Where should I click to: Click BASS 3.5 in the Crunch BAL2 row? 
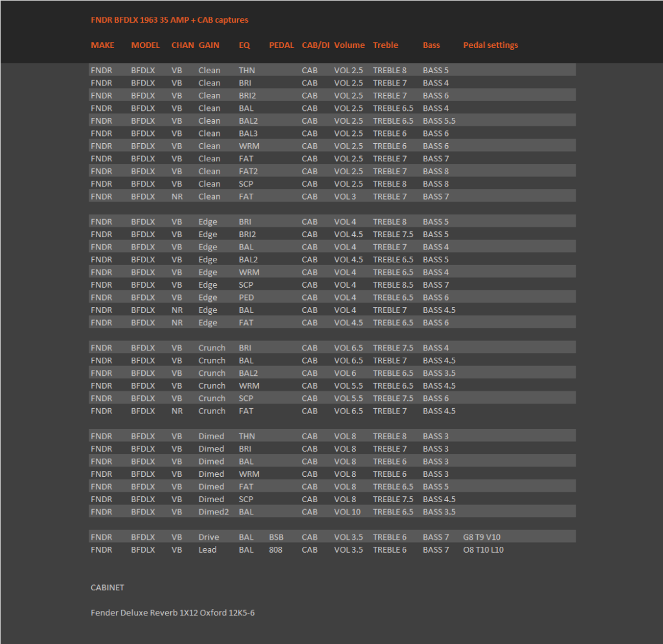pyautogui.click(x=439, y=373)
